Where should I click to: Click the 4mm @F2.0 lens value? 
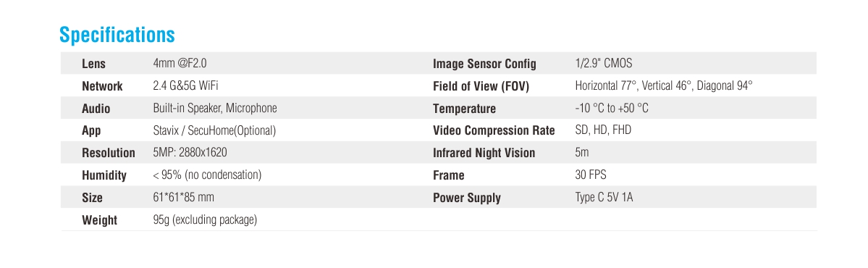point(180,63)
